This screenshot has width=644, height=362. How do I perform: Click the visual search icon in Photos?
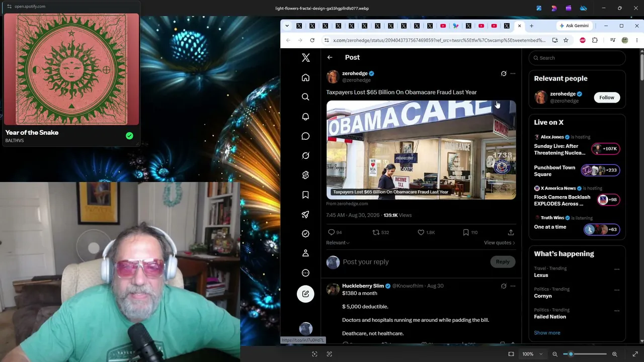point(314,354)
